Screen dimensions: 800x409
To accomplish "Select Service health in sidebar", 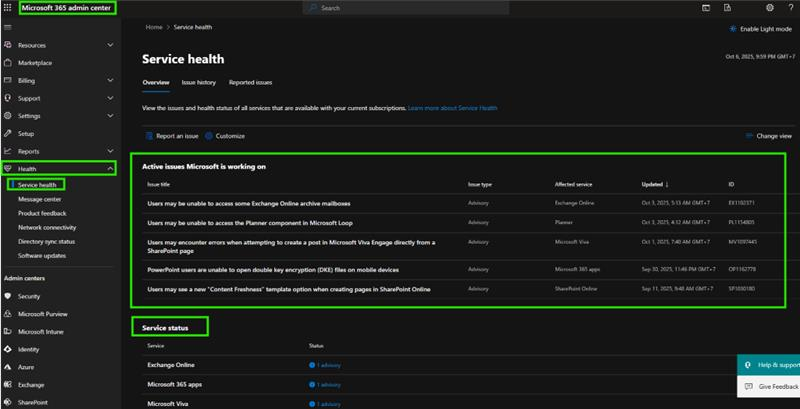I will [x=37, y=185].
